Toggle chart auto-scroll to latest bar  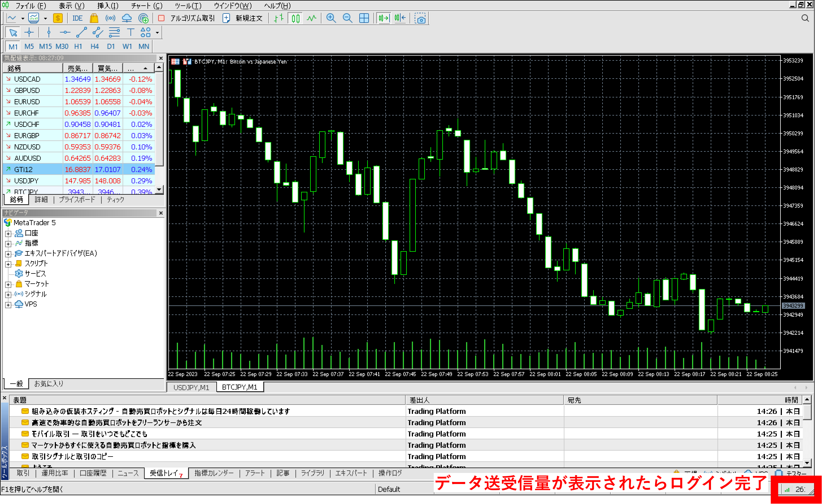383,18
